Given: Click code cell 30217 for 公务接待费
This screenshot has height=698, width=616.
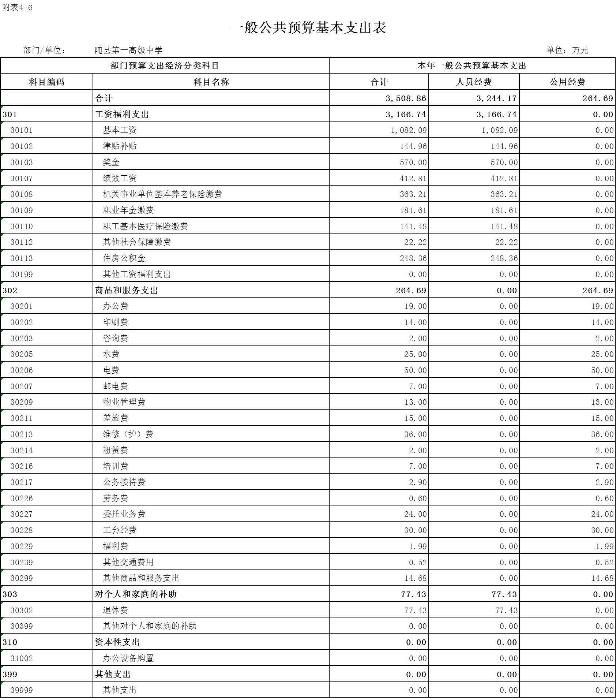Looking at the screenshot, I should (46, 482).
